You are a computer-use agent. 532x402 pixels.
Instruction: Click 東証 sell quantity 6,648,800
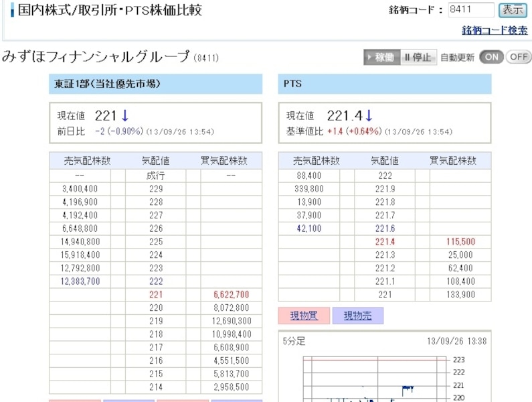tap(80, 228)
